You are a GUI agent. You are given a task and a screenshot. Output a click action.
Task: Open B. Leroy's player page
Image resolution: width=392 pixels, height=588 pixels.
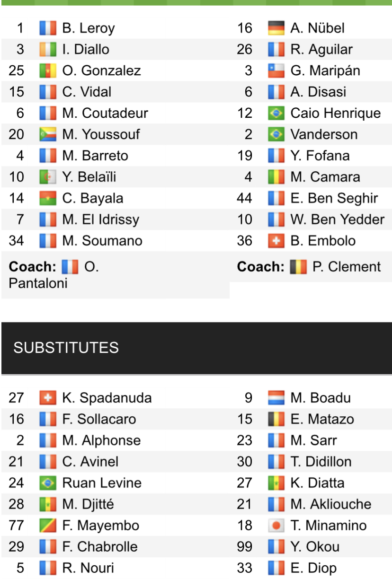coord(89,28)
